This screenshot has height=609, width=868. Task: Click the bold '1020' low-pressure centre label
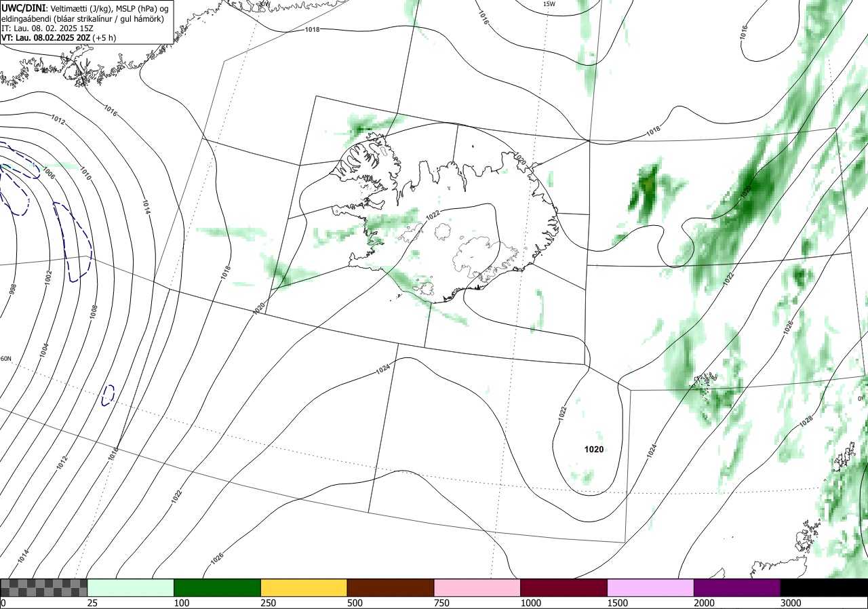(x=594, y=450)
